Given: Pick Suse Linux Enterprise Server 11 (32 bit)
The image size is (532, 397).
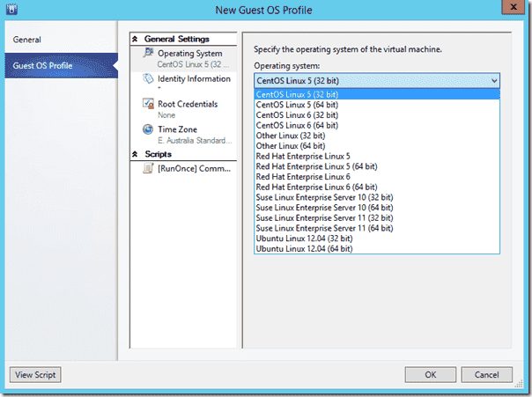Looking at the screenshot, I should coord(377,217).
